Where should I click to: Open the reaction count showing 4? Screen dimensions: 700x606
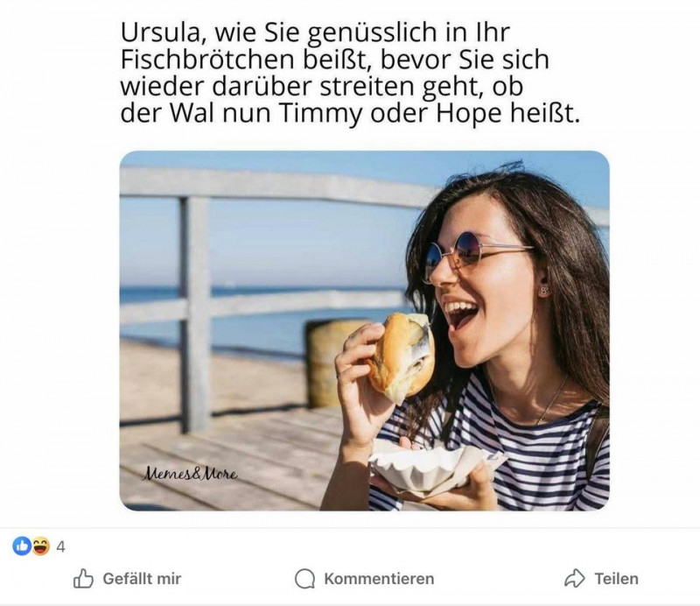[x=60, y=546]
